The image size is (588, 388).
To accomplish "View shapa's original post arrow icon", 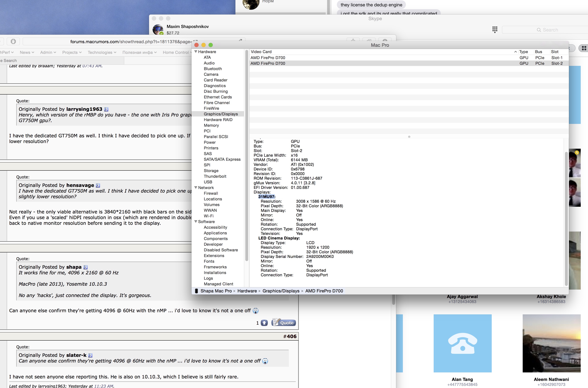I will (85, 267).
